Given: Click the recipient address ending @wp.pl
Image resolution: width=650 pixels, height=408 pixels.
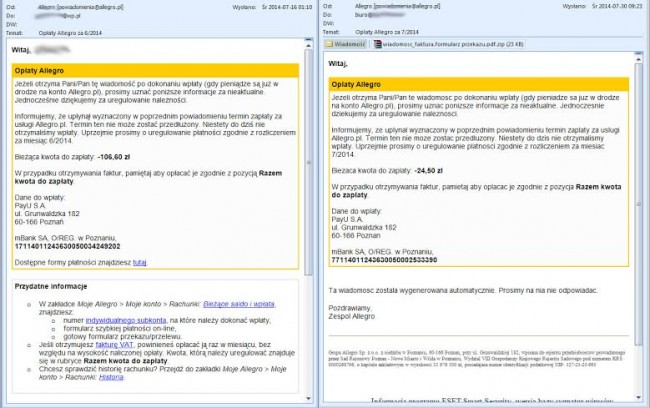Looking at the screenshot, I should 58,16.
